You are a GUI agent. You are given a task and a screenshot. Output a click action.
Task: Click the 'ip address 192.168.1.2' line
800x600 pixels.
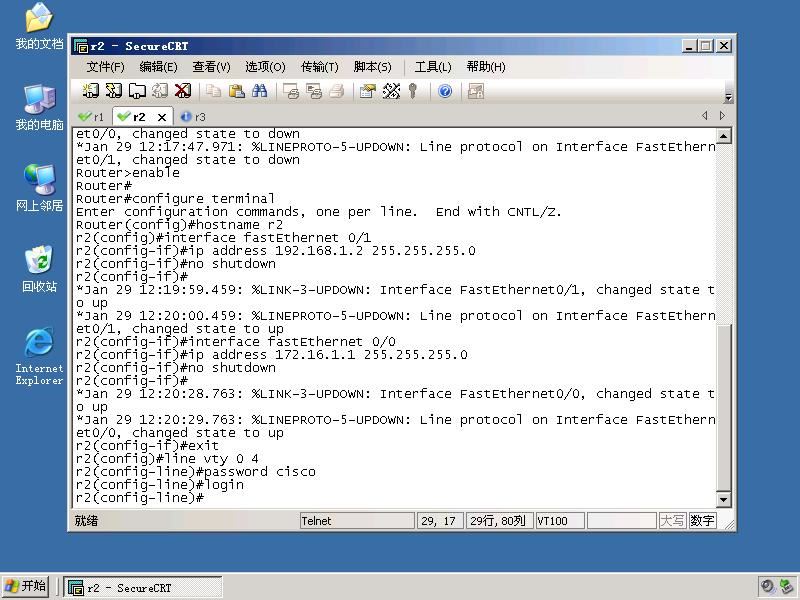coord(276,251)
